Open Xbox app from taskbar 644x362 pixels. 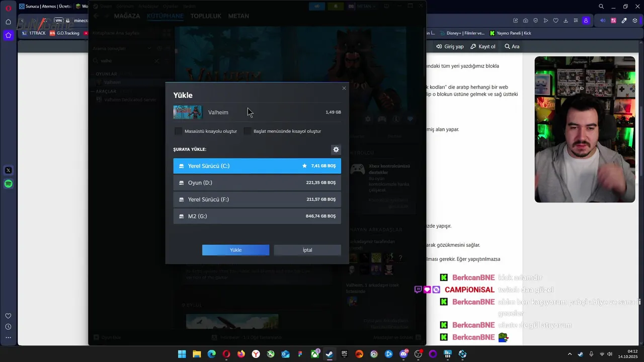[315, 354]
